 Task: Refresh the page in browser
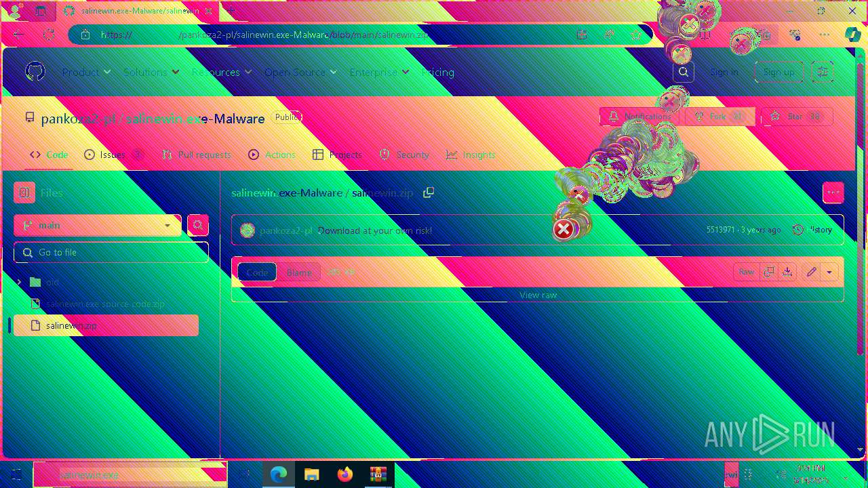pos(48,35)
